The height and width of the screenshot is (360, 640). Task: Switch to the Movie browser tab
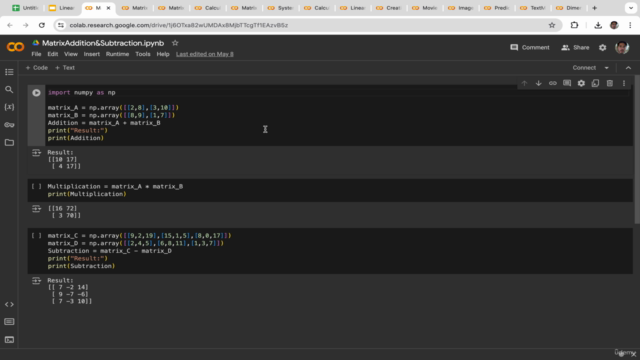click(x=424, y=8)
